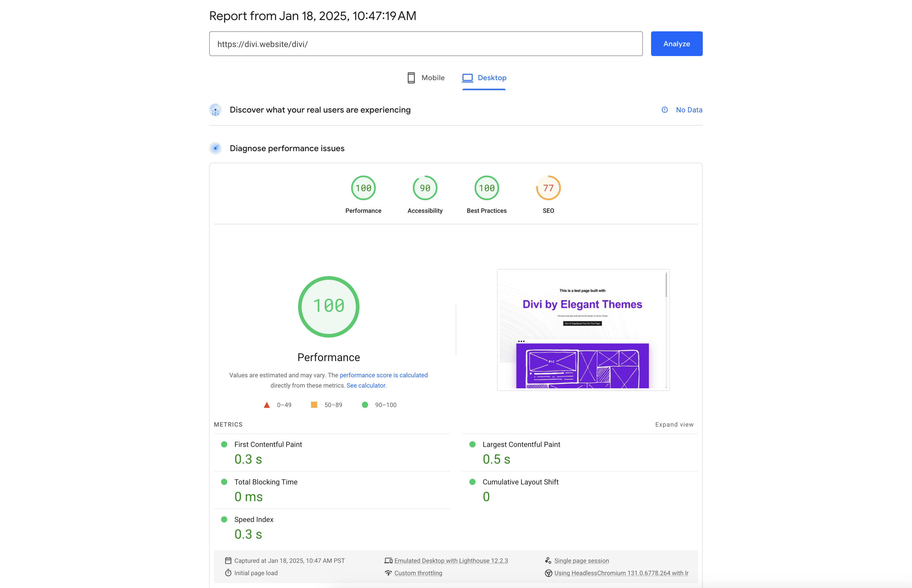Screen dimensions: 912x588
Task: Jump to the Accessibility score gauge
Action: pyautogui.click(x=425, y=188)
